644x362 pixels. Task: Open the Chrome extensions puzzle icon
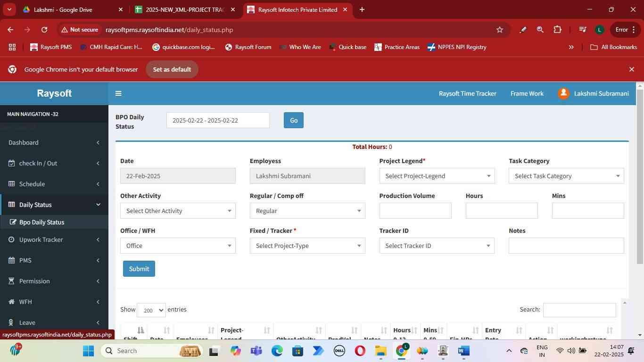tap(557, 30)
